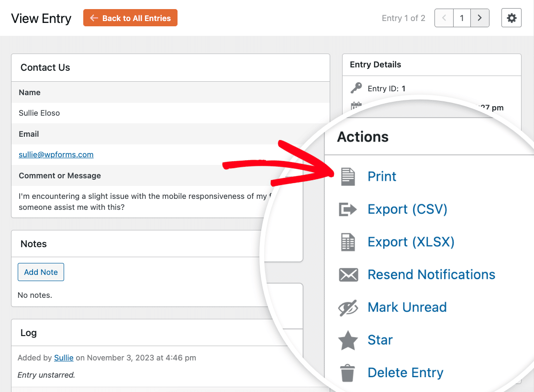Screen dimensions: 534x392
Task: Click the Resend Notifications link
Action: [x=432, y=274]
